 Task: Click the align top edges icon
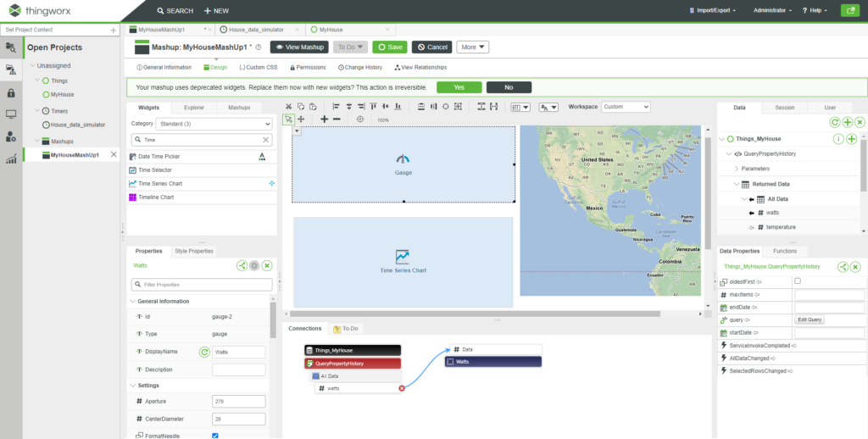click(x=373, y=107)
